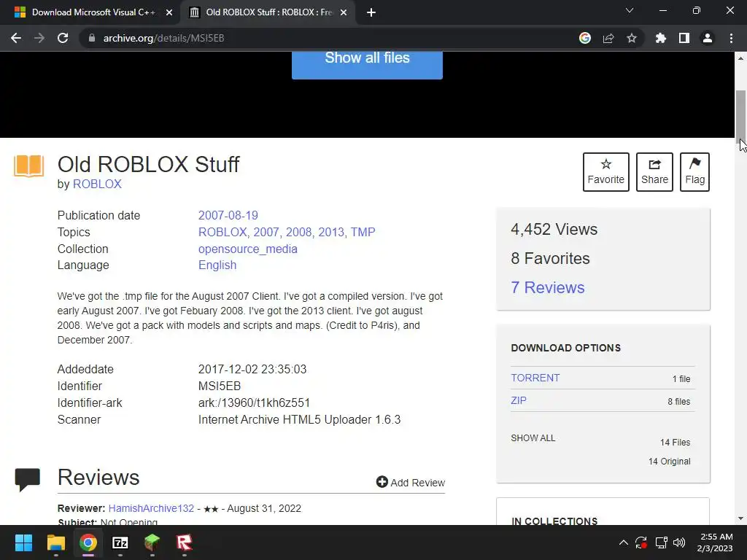Open the Chrome profile avatar
747x560 pixels.
708,38
